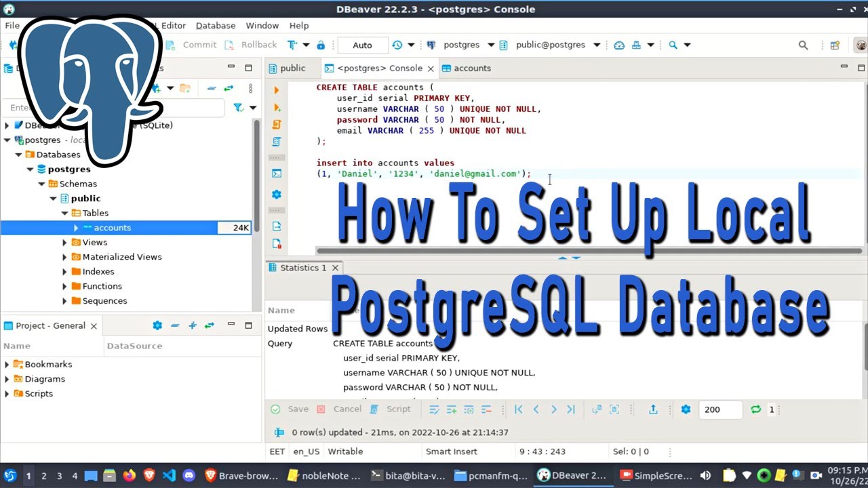Collapse the Tables folder
This screenshot has height=488, width=868.
[x=64, y=213]
